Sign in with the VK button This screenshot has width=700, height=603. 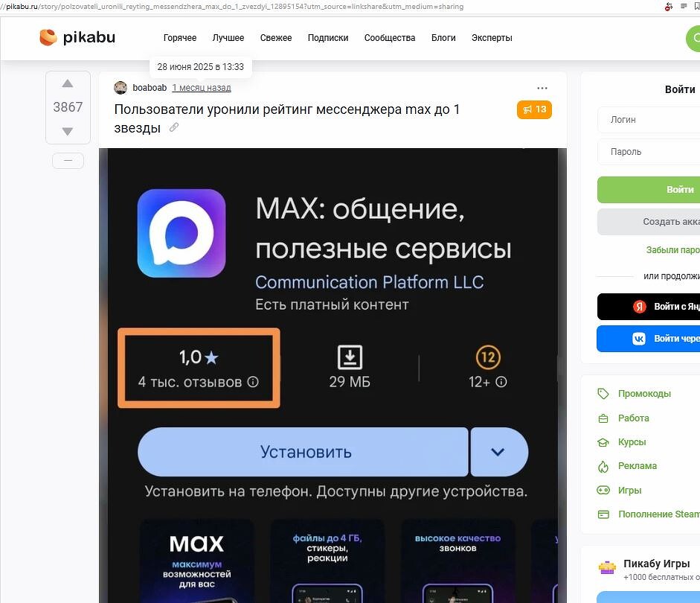pos(649,339)
